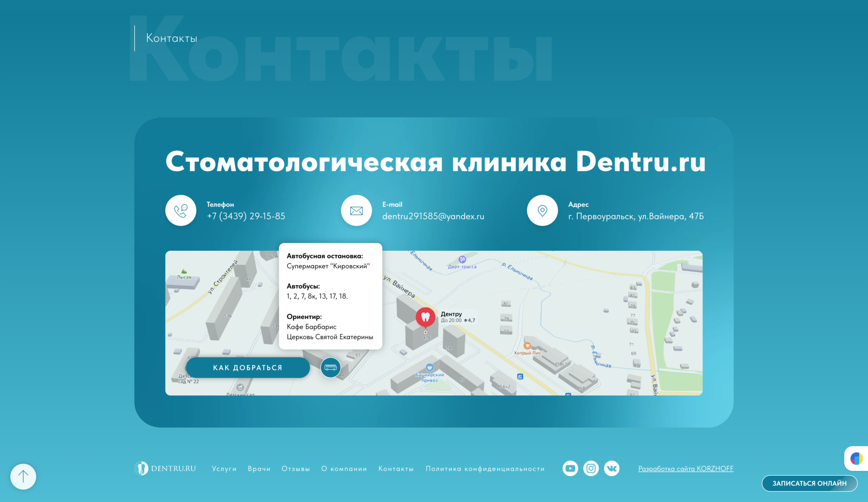Click the Башкирский привоз map marker
The height and width of the screenshot is (502, 868).
(x=429, y=368)
